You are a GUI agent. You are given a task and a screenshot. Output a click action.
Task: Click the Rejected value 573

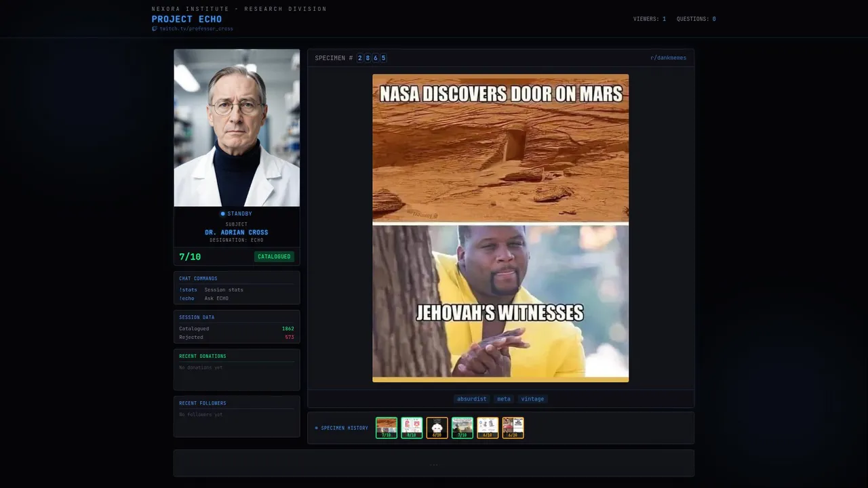[x=290, y=337]
